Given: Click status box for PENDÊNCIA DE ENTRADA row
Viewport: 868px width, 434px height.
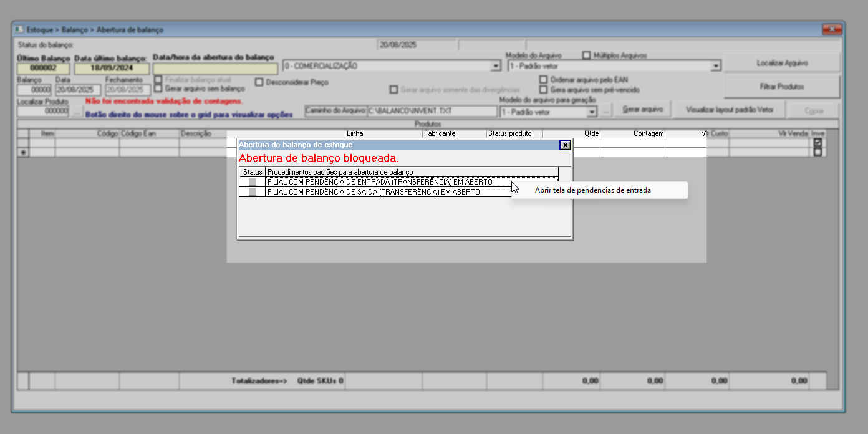Looking at the screenshot, I should (x=253, y=182).
